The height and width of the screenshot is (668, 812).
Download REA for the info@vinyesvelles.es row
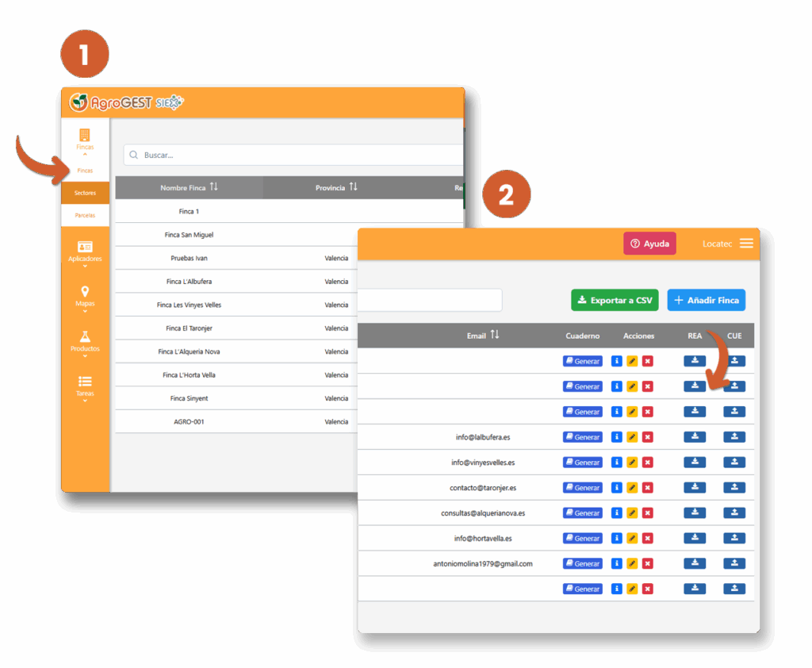pos(695,462)
